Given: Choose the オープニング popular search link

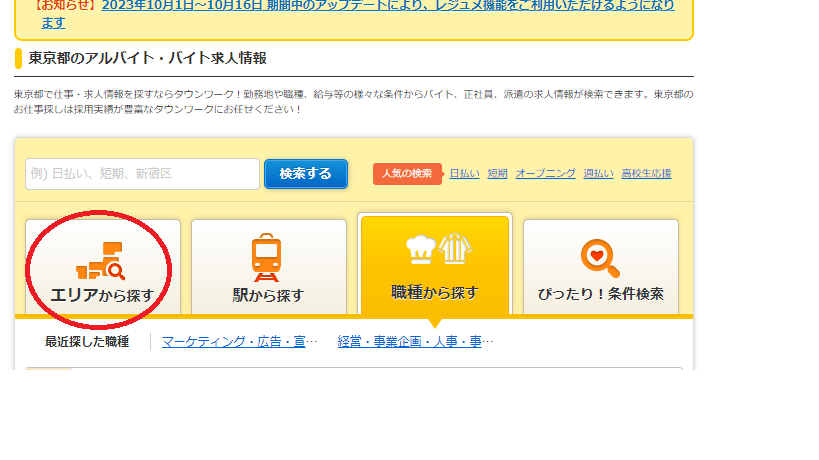Looking at the screenshot, I should coord(545,173).
